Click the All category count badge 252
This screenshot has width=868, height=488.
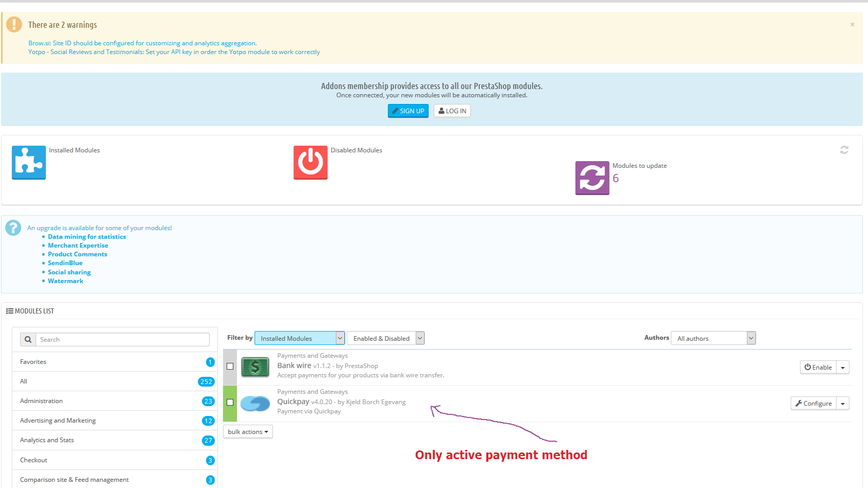(x=206, y=381)
